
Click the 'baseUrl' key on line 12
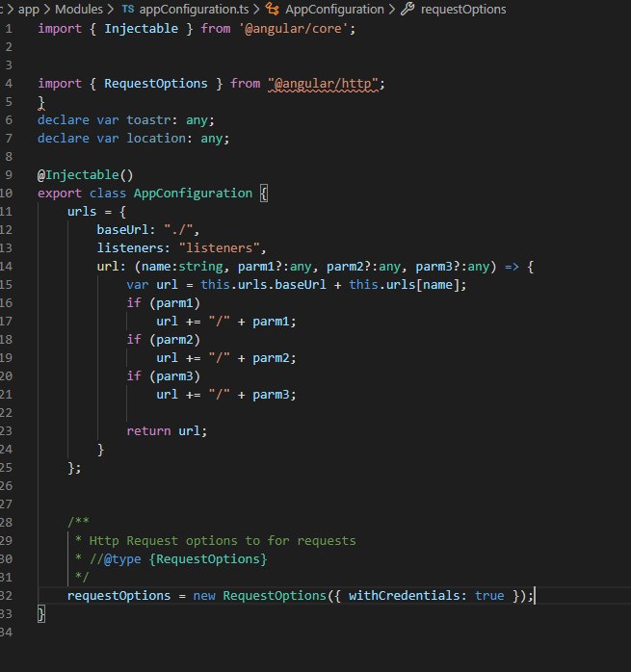pos(122,230)
